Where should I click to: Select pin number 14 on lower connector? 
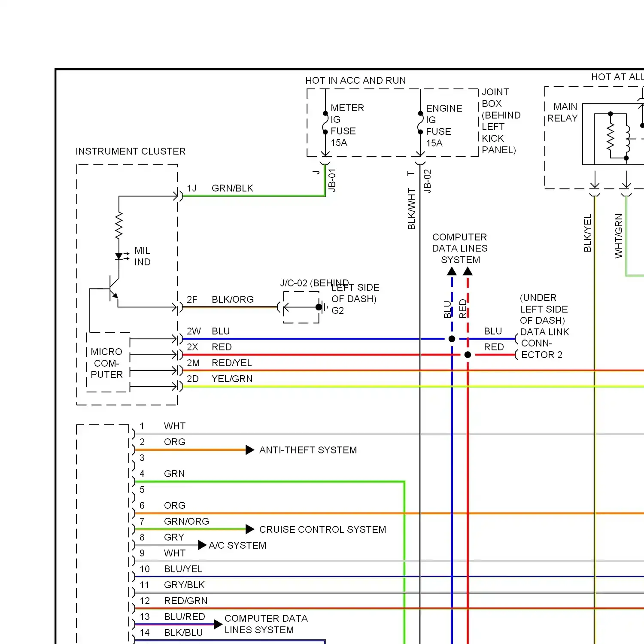145,632
